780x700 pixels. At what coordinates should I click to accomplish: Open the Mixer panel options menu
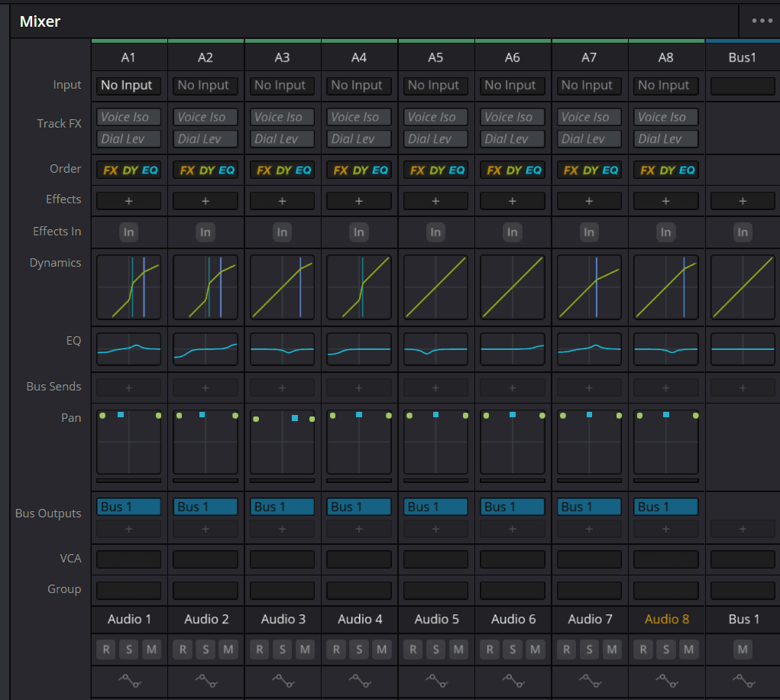point(762,21)
